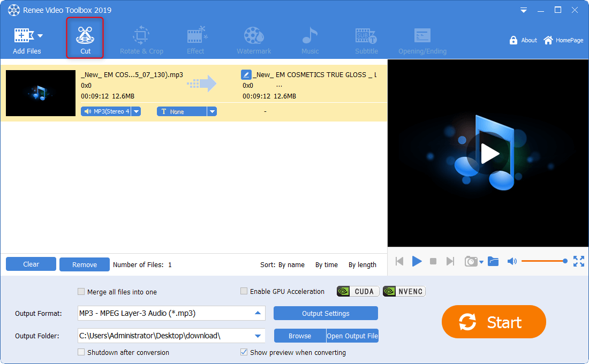Sort the file list By length

click(362, 264)
